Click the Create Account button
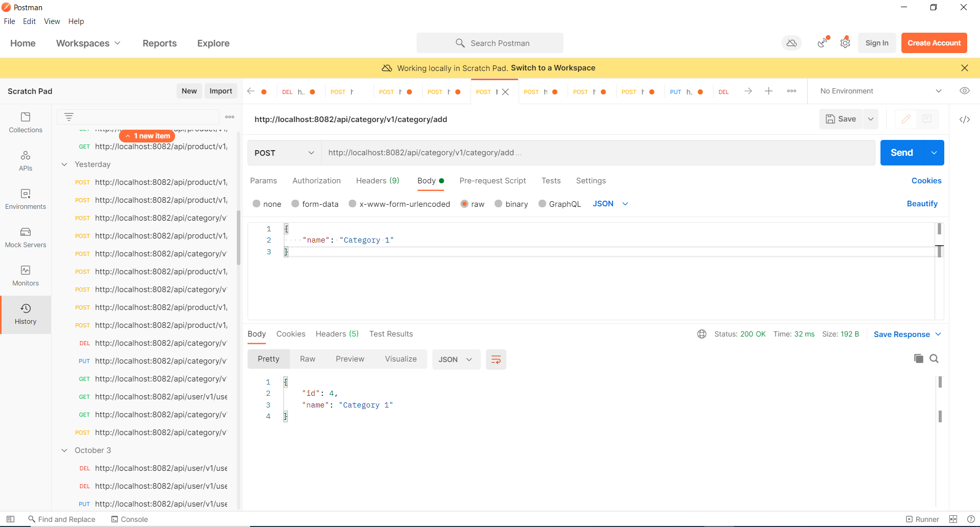Screen dimensions: 980x527 (x=934, y=43)
